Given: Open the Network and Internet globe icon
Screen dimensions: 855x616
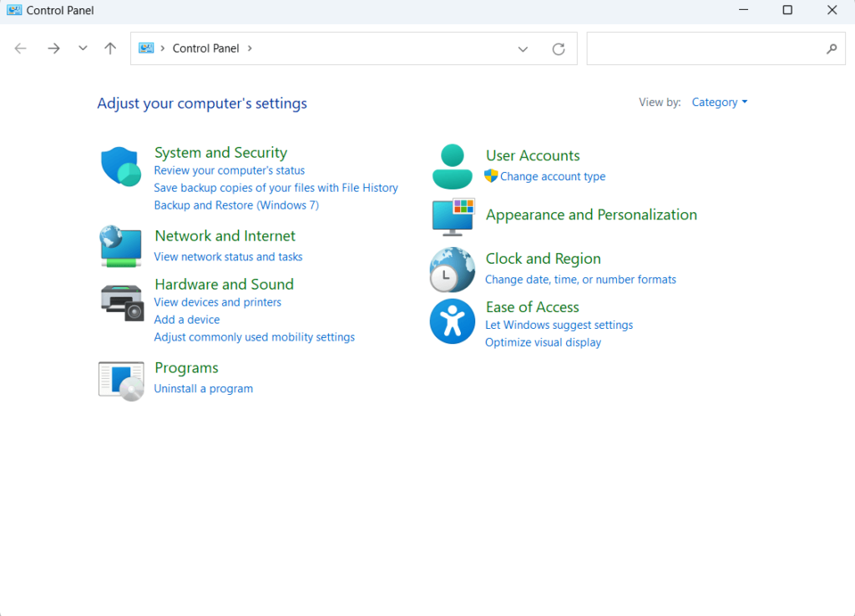Looking at the screenshot, I should pyautogui.click(x=121, y=245).
